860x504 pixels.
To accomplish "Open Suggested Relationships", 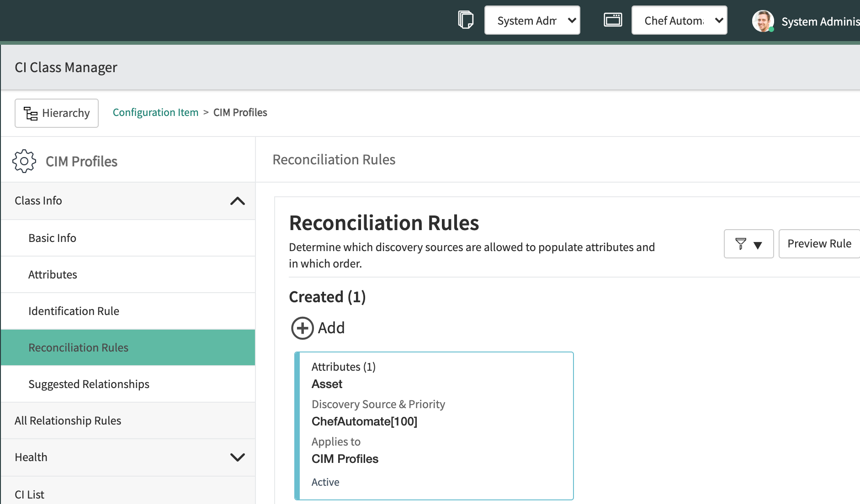I will coord(89,384).
